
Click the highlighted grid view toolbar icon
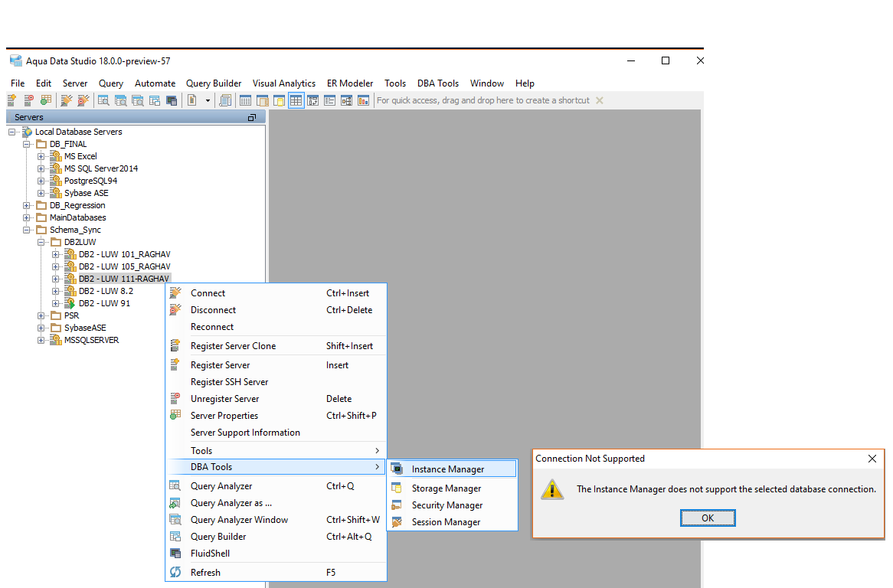296,101
